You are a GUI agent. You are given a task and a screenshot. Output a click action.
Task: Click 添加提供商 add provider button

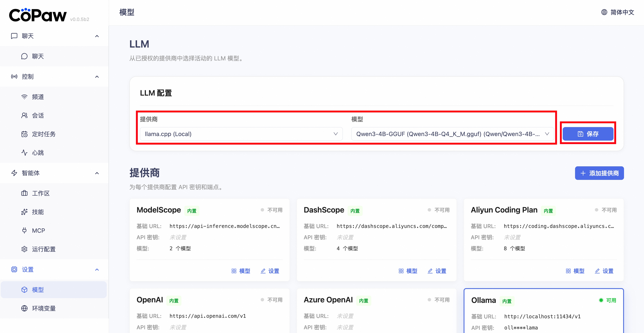click(599, 173)
